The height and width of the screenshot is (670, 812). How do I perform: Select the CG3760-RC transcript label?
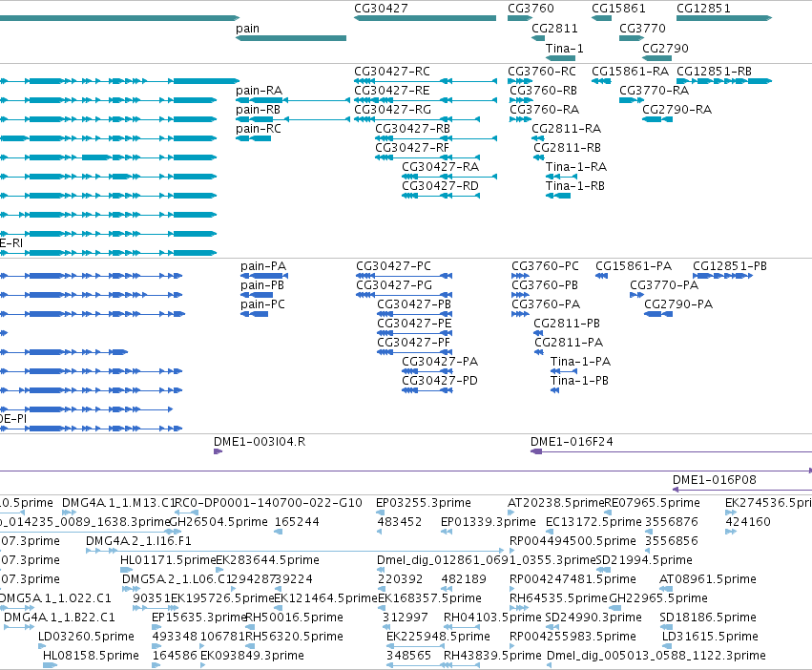click(x=542, y=72)
